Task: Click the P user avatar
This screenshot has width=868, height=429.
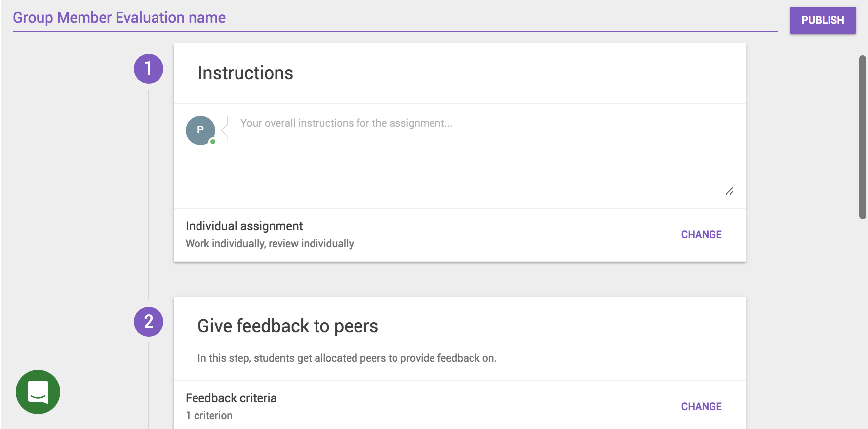Action: (200, 130)
